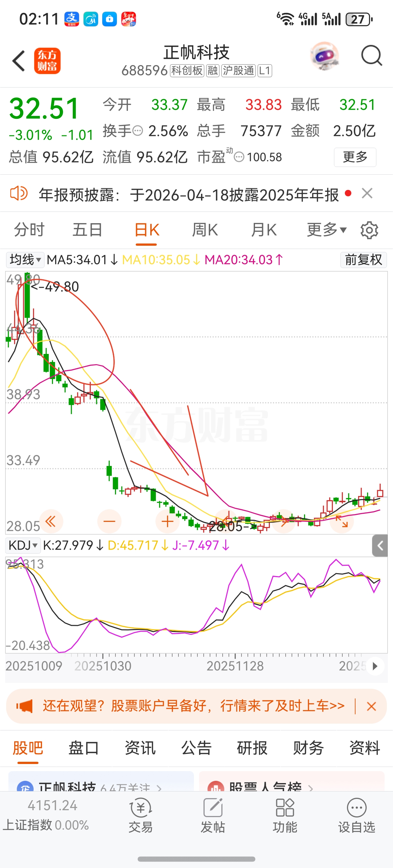Tap the 20251030 date marker
393x868 pixels.
point(102,666)
